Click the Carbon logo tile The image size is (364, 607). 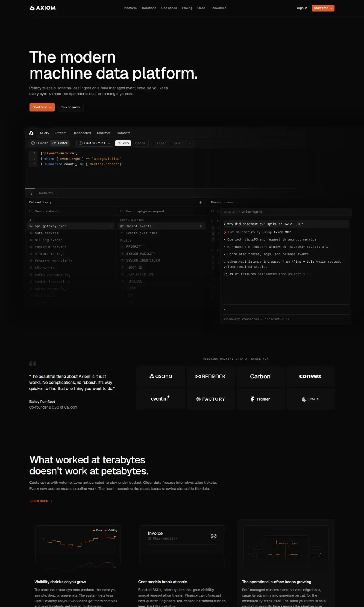click(x=261, y=376)
